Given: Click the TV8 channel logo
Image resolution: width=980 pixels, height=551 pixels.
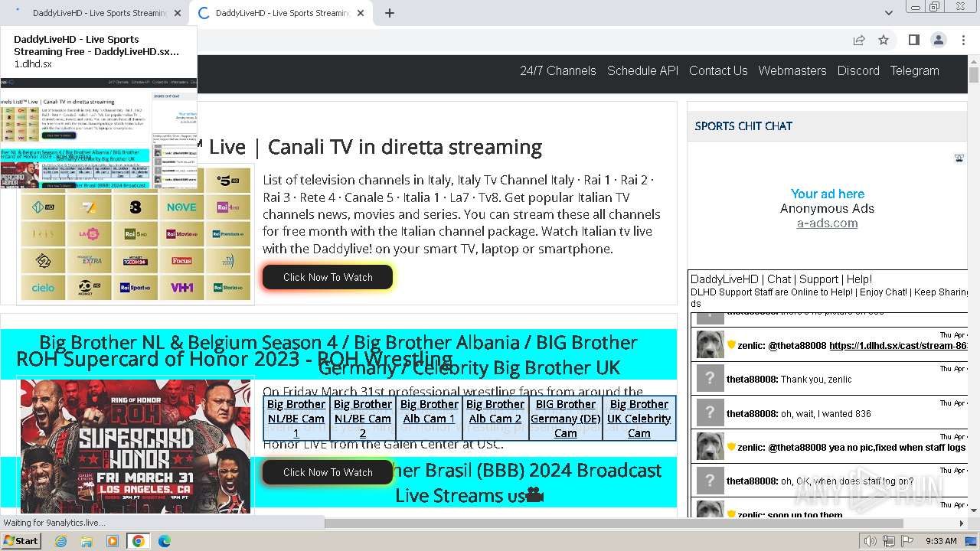Looking at the screenshot, I should (136, 207).
